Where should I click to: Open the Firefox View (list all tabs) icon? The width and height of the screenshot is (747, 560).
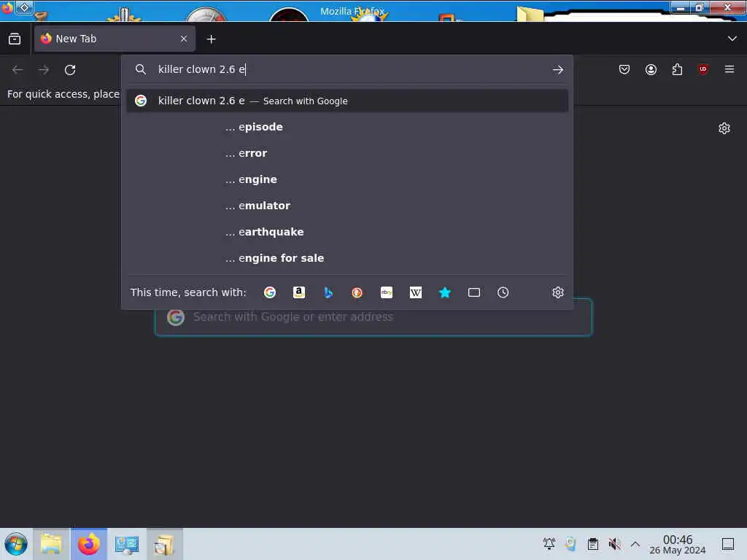point(15,39)
